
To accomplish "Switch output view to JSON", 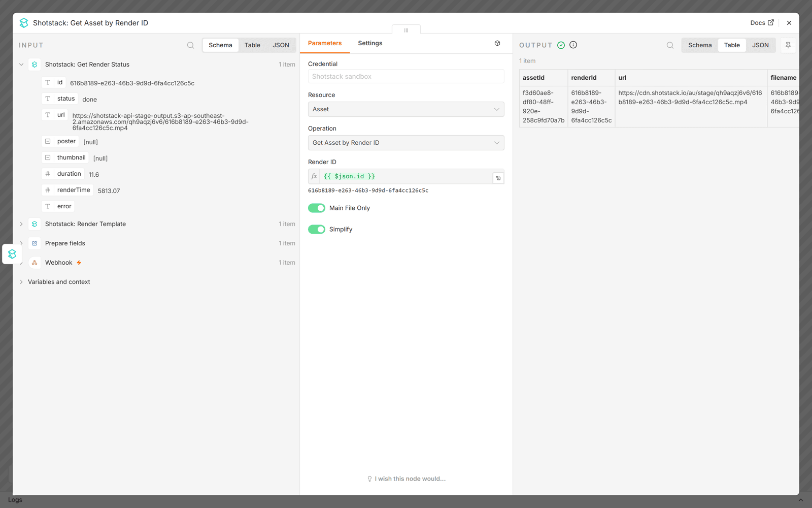I will pyautogui.click(x=760, y=45).
